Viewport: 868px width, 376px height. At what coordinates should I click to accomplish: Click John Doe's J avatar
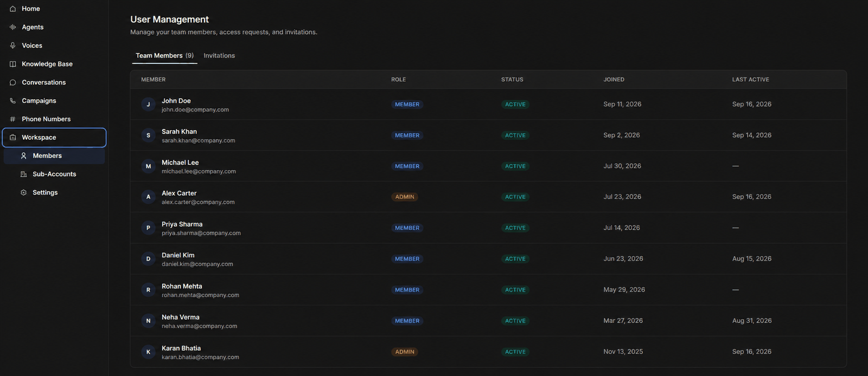148,105
